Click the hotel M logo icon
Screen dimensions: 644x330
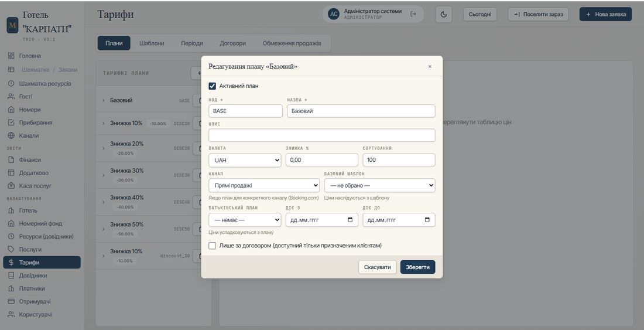13,25
